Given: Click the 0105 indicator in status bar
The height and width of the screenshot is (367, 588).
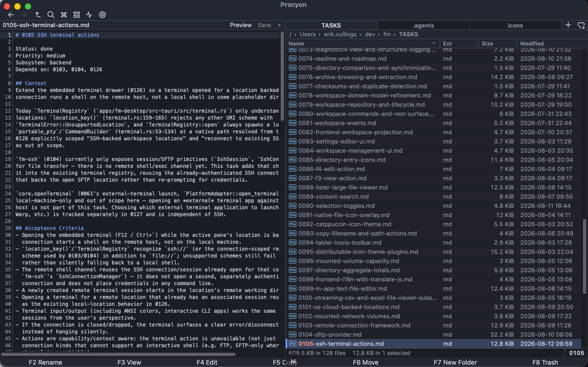Looking at the screenshot, I should click(577, 353).
